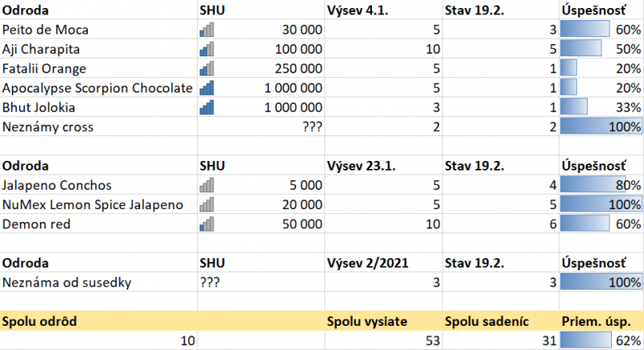644x350 pixels.
Task: Click bars icon in Jalapeno Conchos row
Action: (x=206, y=185)
